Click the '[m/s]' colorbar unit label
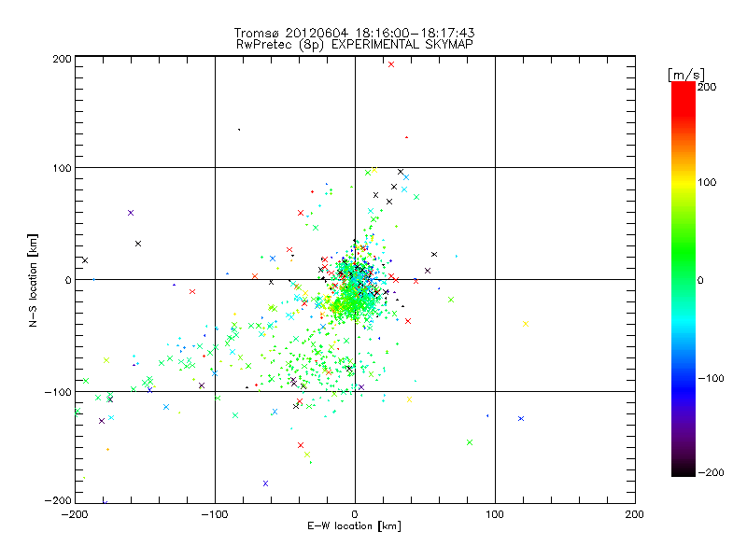Screen dimensions: 747x560 686,75
